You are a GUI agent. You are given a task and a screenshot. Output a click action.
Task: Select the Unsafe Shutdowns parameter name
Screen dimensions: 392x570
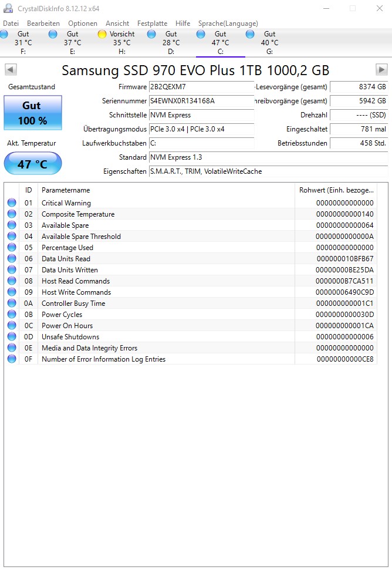pyautogui.click(x=70, y=336)
